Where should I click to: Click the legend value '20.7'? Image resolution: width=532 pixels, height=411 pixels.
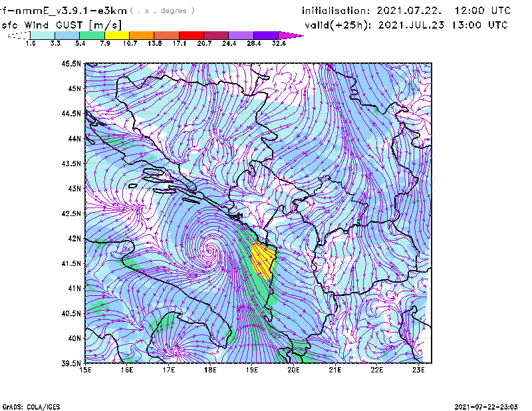pyautogui.click(x=204, y=43)
